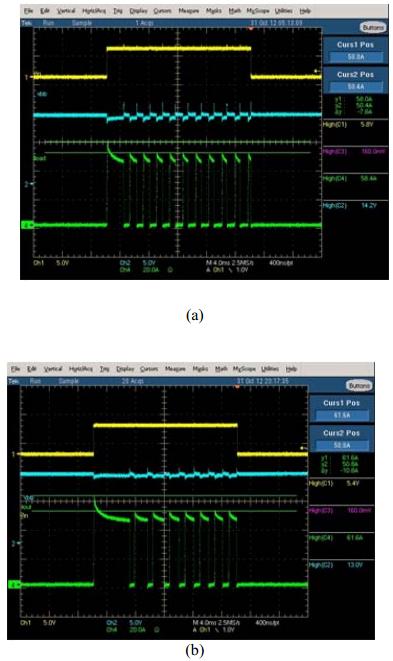Select Curs2 Pos value field in screenshot (a)

coord(356,86)
